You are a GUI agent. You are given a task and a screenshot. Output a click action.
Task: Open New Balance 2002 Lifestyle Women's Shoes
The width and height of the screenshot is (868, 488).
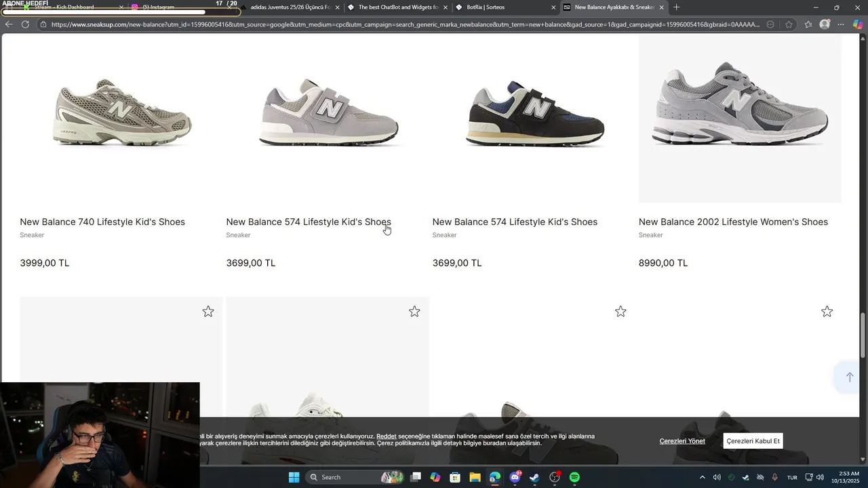tap(733, 222)
